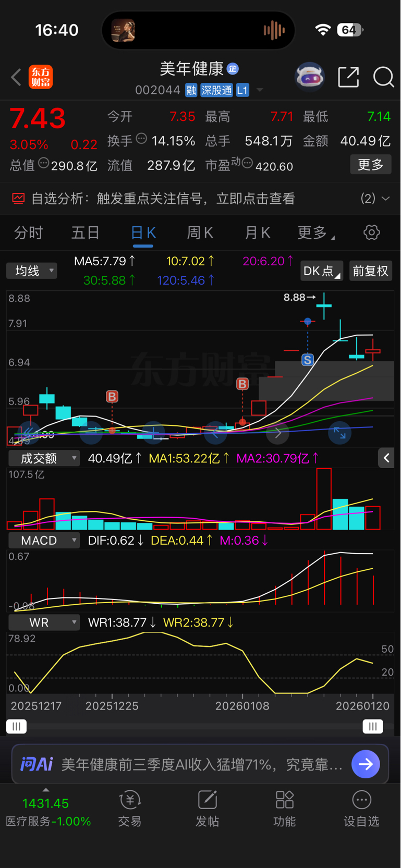Screen dimensions: 401x868
Task: Tap the right range slider handle
Action: click(372, 726)
